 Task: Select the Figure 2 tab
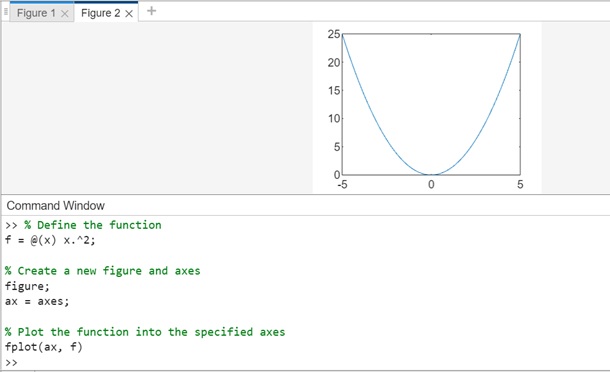(100, 13)
